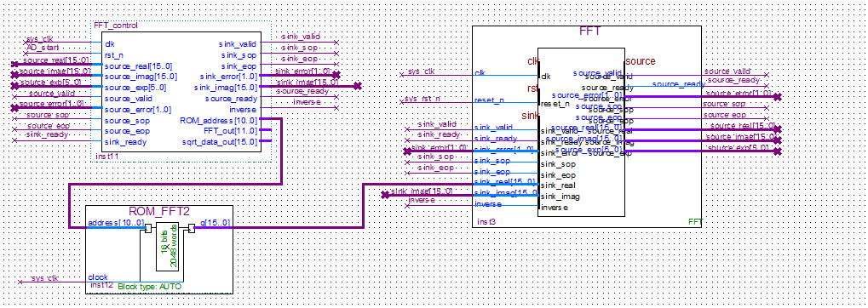Click the rst_n port in FFT_control
Screen dimensions: 868x308
point(114,54)
